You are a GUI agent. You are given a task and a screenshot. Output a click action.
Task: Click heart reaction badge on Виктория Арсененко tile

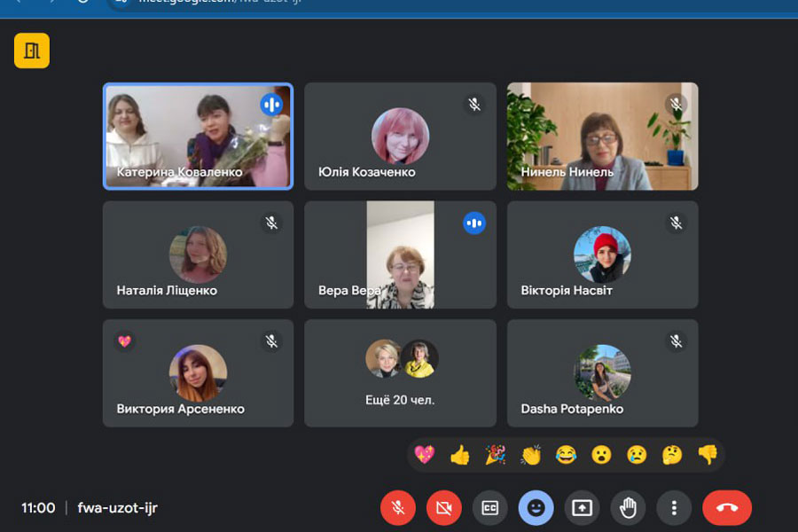coord(125,341)
